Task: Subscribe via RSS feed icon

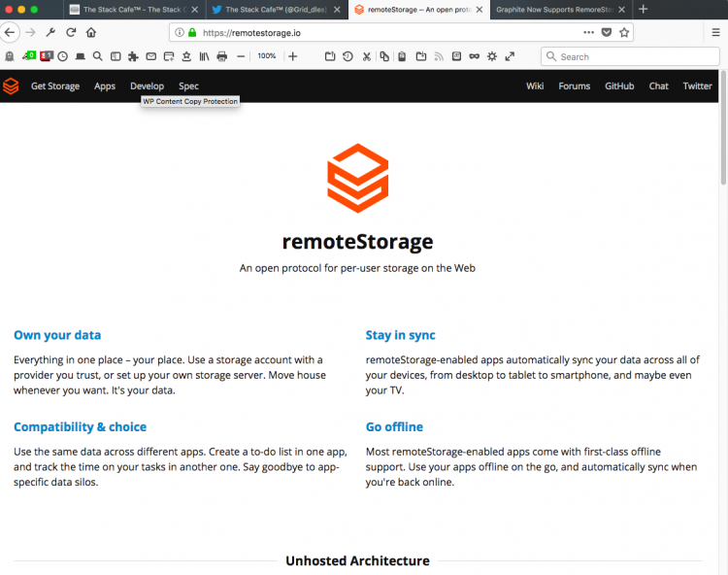Action: (439, 56)
